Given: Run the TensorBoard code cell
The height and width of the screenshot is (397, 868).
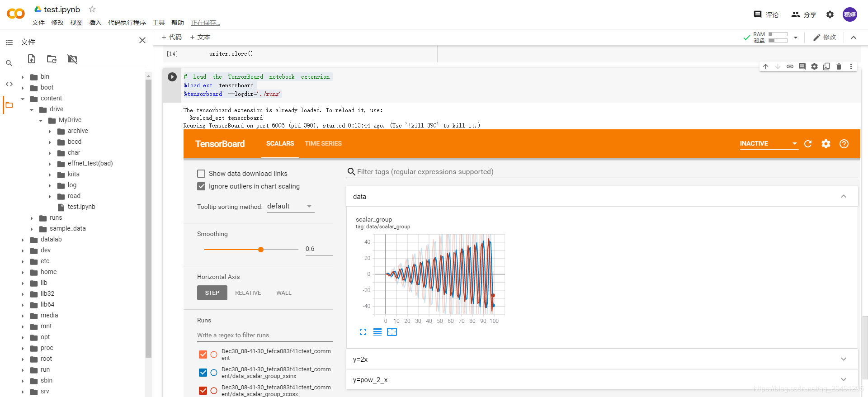Looking at the screenshot, I should (172, 77).
